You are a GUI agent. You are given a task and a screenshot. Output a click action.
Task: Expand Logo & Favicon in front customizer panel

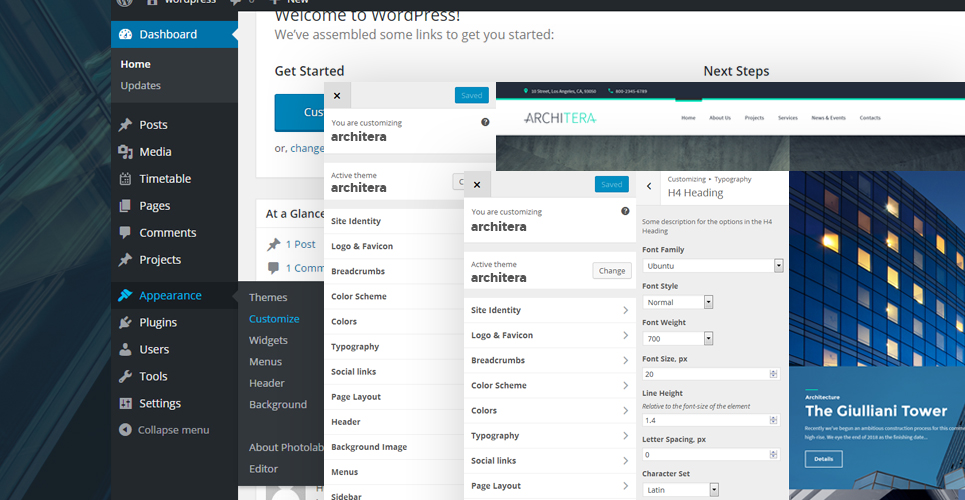point(550,336)
